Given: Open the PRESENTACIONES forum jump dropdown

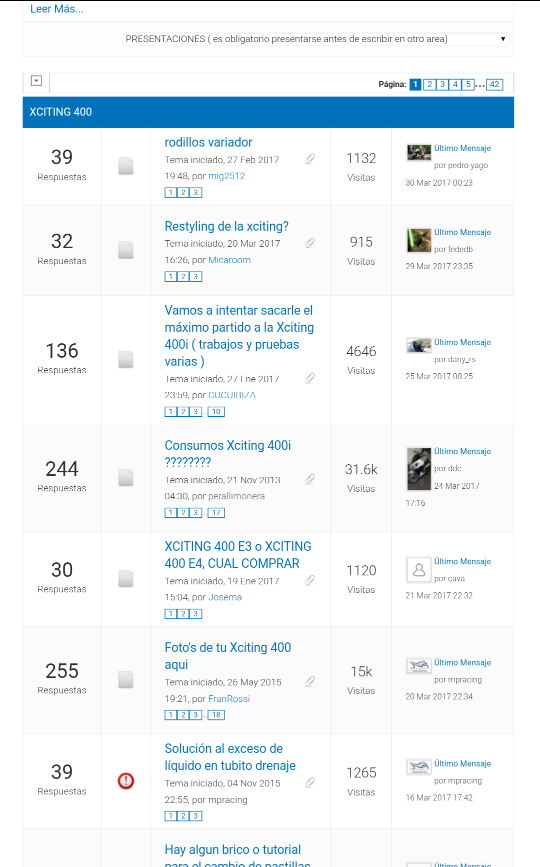Looking at the screenshot, I should pos(315,39).
